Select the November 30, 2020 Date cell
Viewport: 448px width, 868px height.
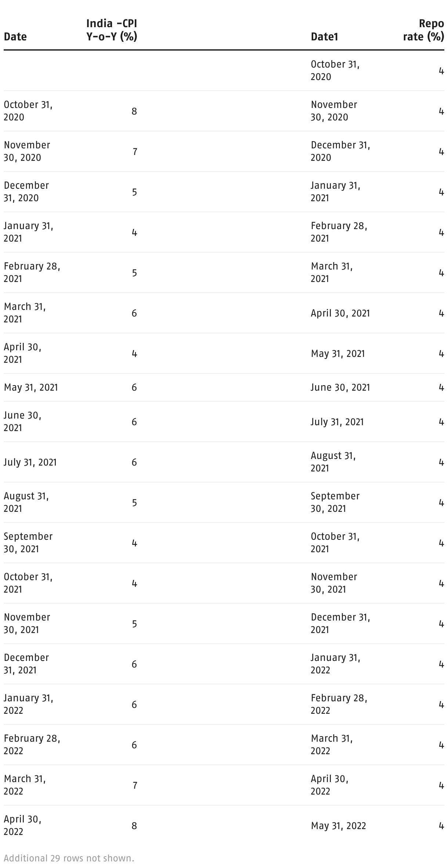click(x=27, y=151)
